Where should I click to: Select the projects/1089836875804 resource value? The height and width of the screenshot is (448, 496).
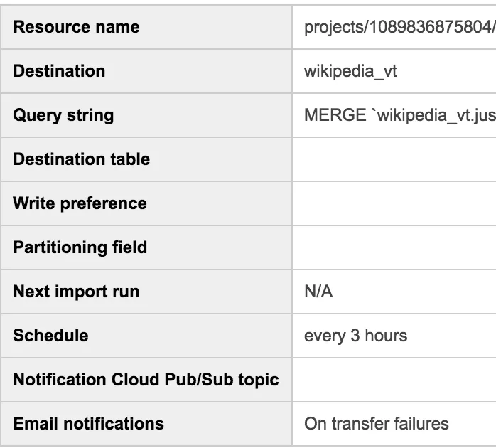point(399,28)
